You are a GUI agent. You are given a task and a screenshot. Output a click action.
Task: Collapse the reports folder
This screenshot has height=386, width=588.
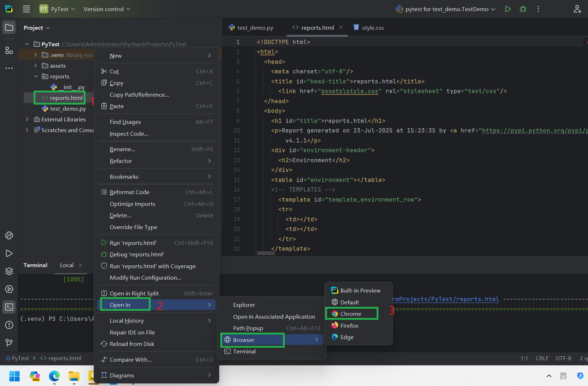(35, 76)
